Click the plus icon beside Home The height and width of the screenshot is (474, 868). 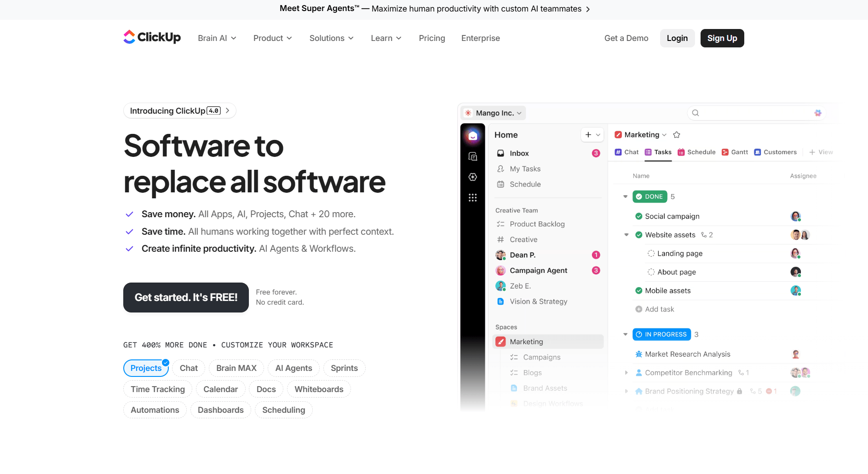(x=588, y=134)
